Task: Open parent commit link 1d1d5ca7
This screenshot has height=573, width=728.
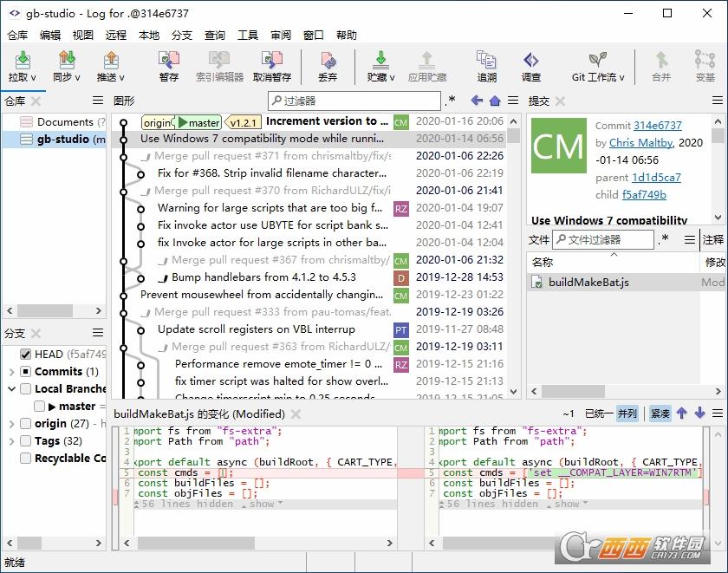Action: pos(657,178)
